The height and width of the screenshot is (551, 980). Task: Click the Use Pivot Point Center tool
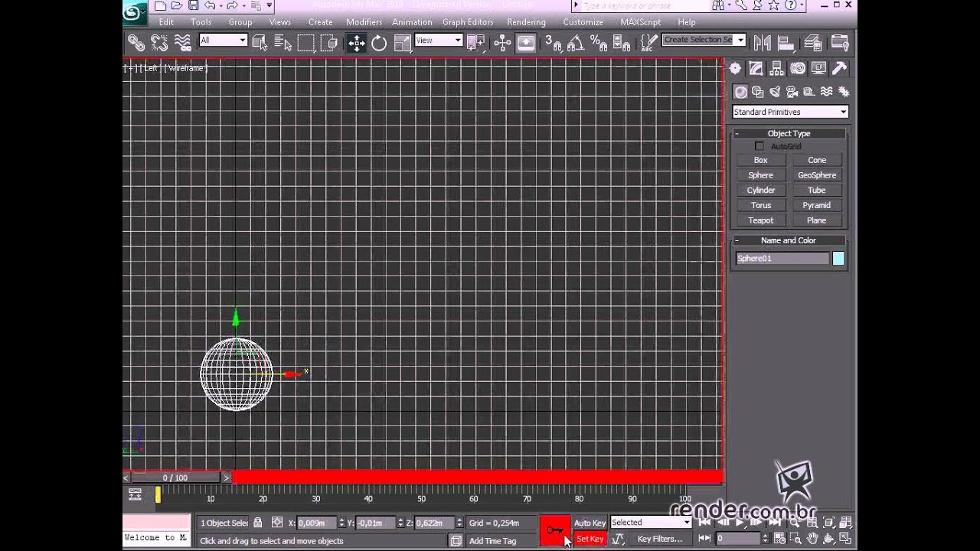point(475,43)
